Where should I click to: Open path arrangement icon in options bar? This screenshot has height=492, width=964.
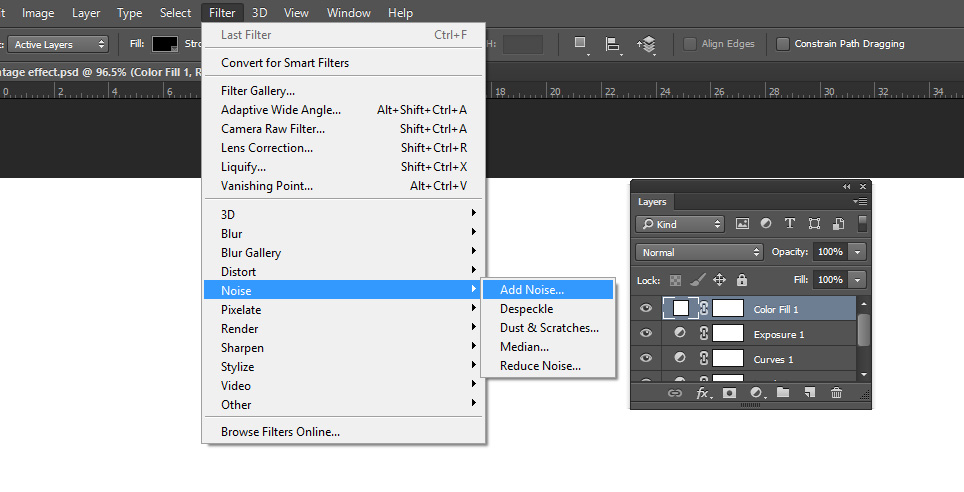(x=646, y=44)
